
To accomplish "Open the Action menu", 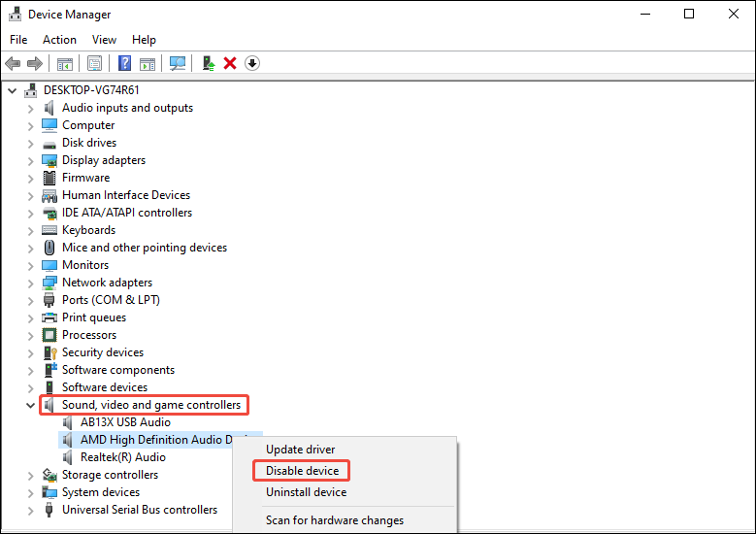I will click(x=59, y=40).
